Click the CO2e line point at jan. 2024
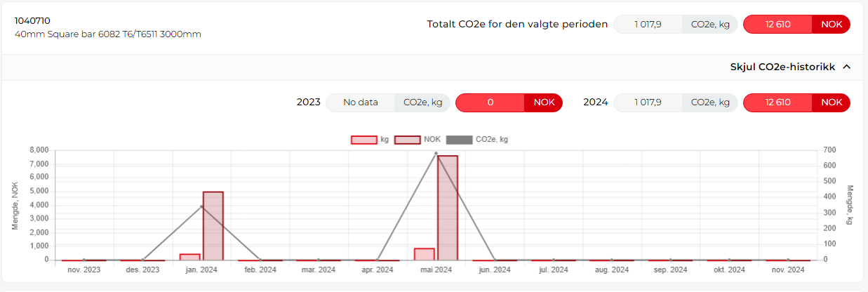Screen dimensions: 868x292 coord(201,206)
